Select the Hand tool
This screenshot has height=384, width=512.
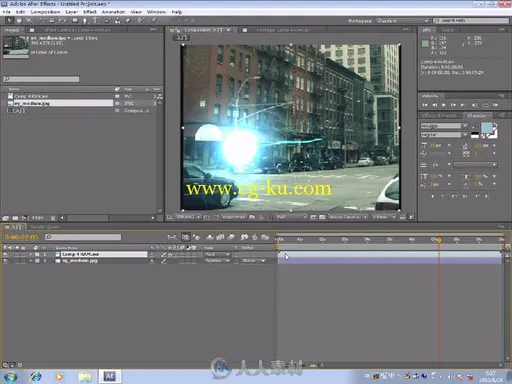click(x=19, y=21)
